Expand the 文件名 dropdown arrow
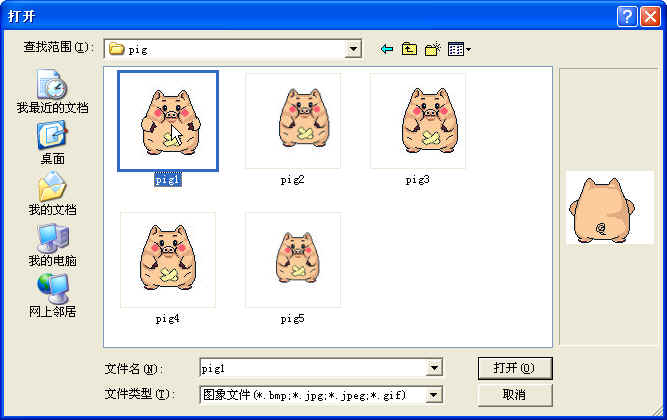 [434, 368]
